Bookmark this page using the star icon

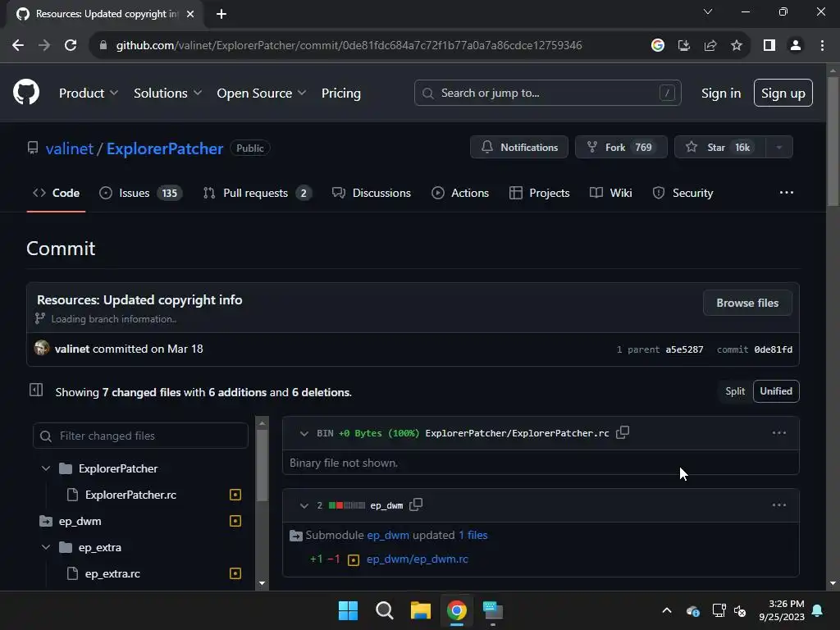tap(737, 46)
